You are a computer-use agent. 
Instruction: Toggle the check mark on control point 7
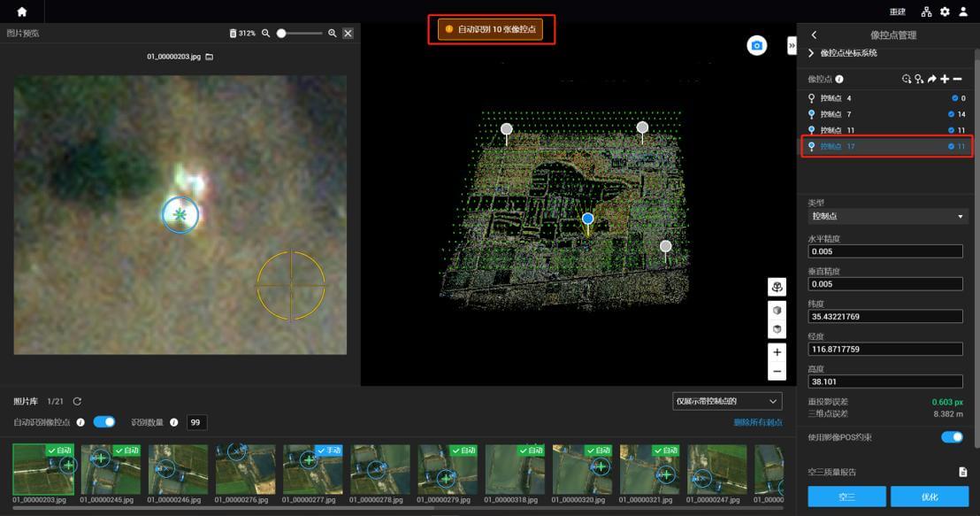click(x=951, y=114)
